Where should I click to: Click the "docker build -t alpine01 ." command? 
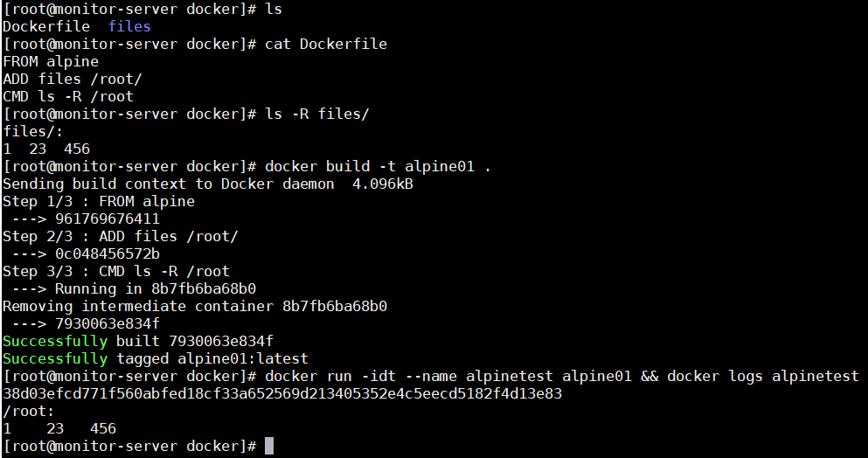click(x=378, y=166)
